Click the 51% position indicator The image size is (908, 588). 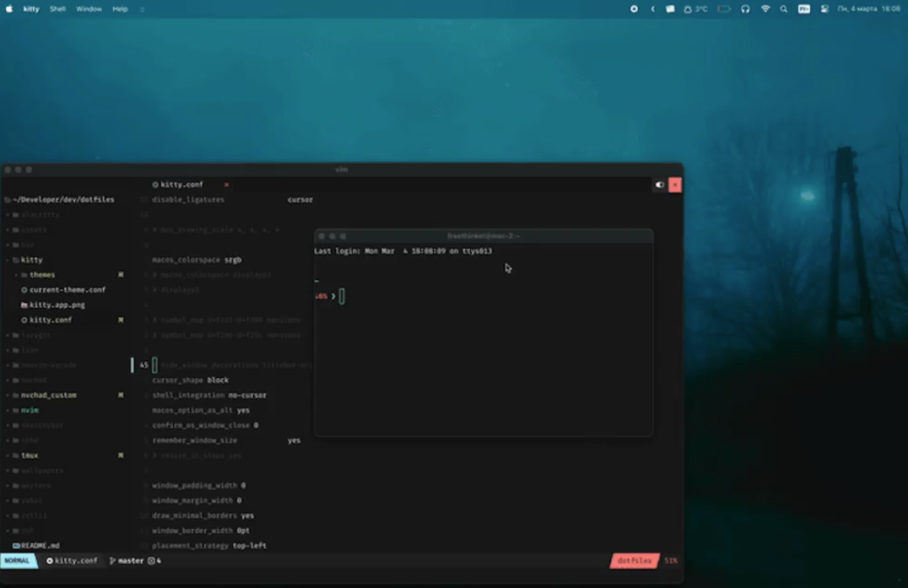pos(671,561)
